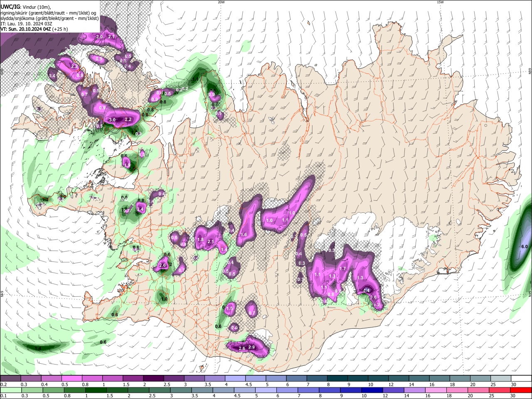Click the deep blue swatch labeled 10, bottom row

[372, 390]
